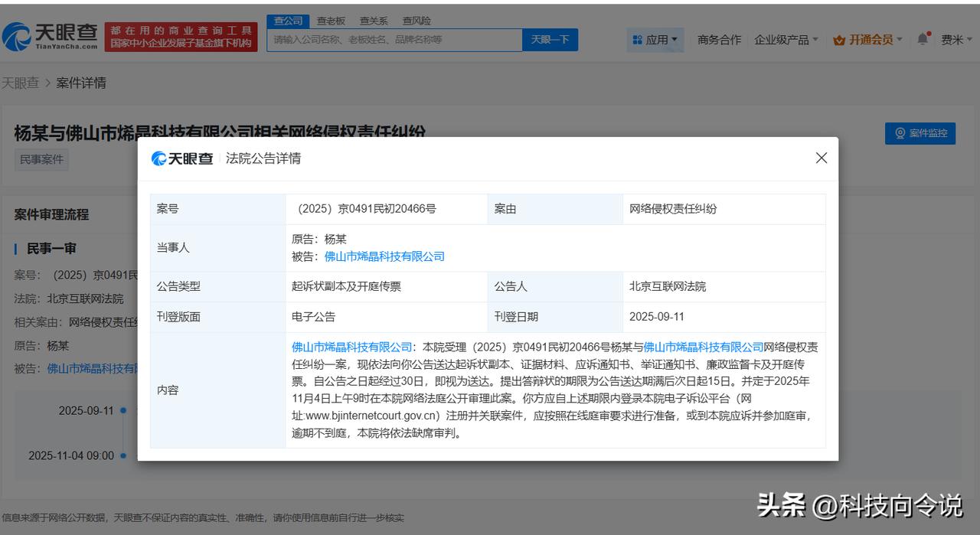Click 天眼查 in the breadcrumb
Screen dimensions: 980x535
[20, 83]
